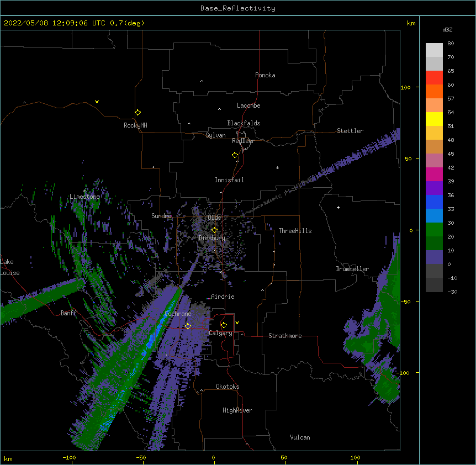Click the Ponoka city label
Viewport: 476px width, 465px height.
coord(265,75)
